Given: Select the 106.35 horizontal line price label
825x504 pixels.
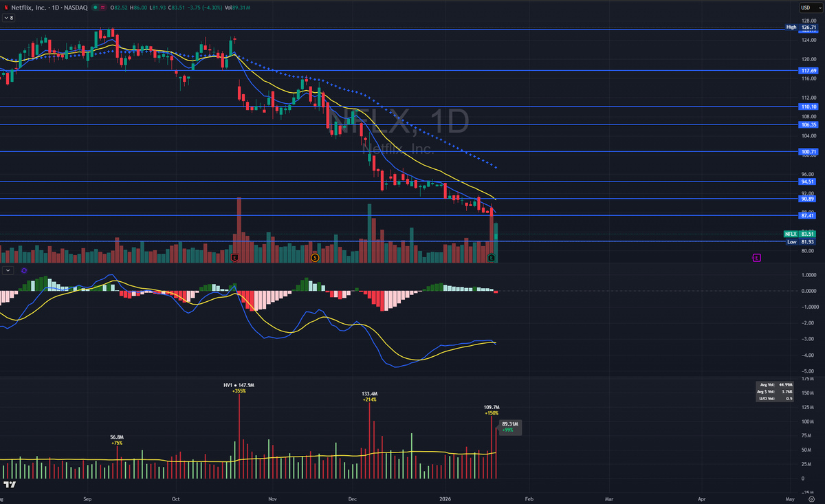Looking at the screenshot, I should pyautogui.click(x=808, y=124).
